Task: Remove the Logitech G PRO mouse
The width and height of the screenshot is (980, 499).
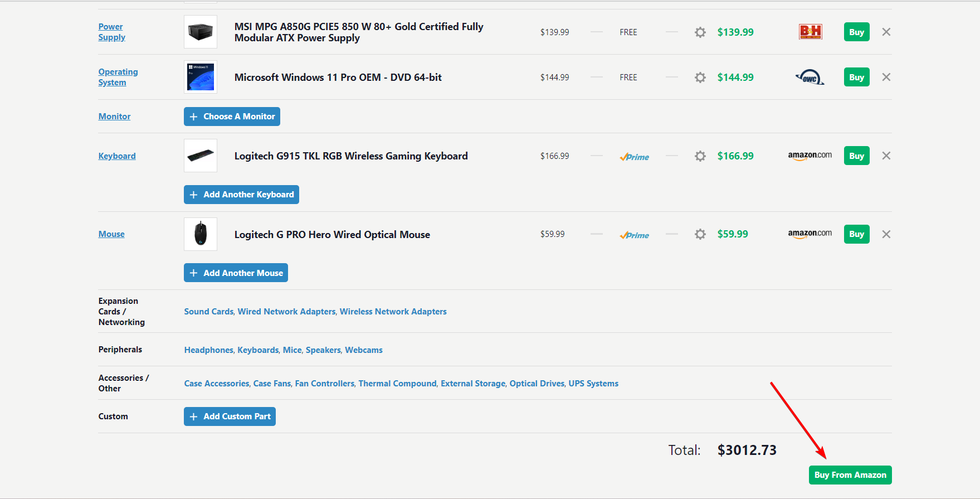Action: coord(886,234)
